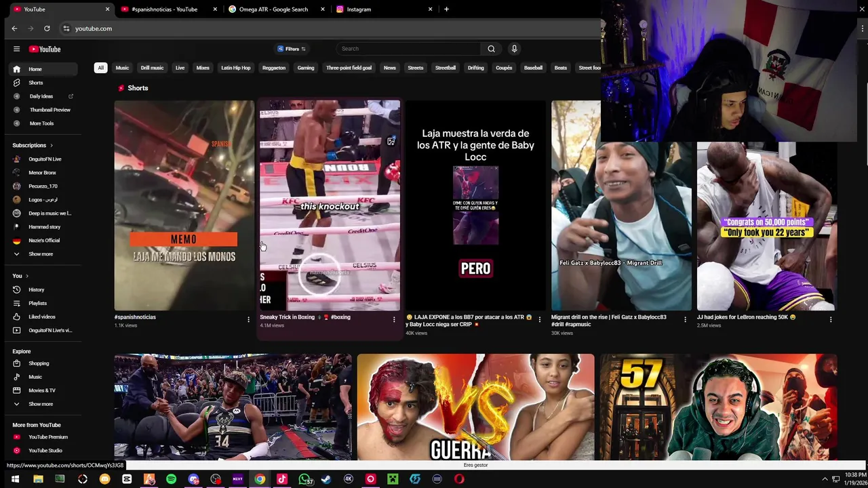Play the boxing knockout short thumbnail
The image size is (868, 488).
coord(330,205)
